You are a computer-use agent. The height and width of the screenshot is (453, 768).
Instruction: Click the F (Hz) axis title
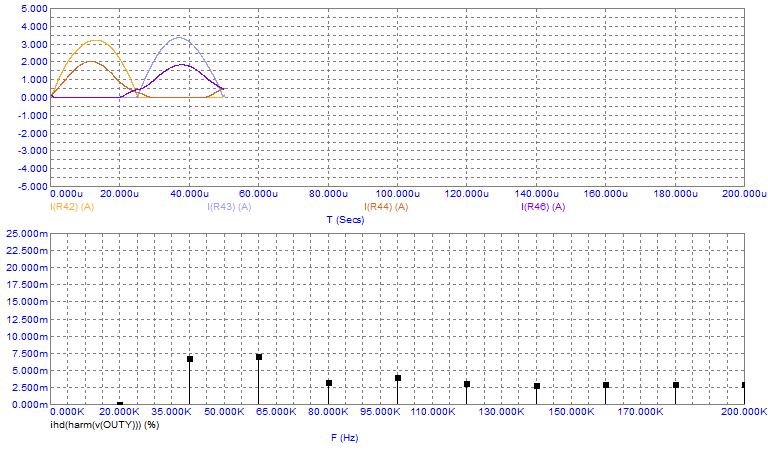coord(345,438)
